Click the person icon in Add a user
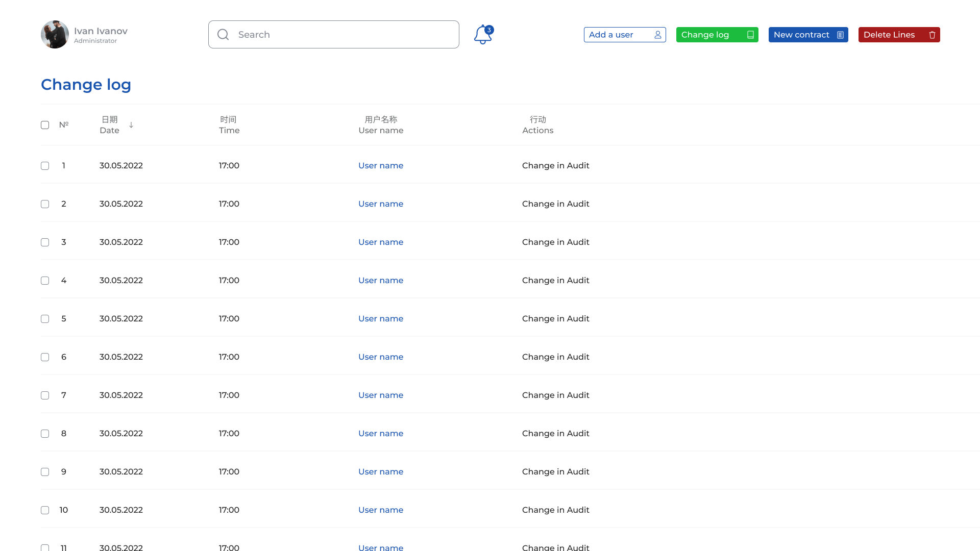Screen dimensions: 980x551 [x=657, y=35]
